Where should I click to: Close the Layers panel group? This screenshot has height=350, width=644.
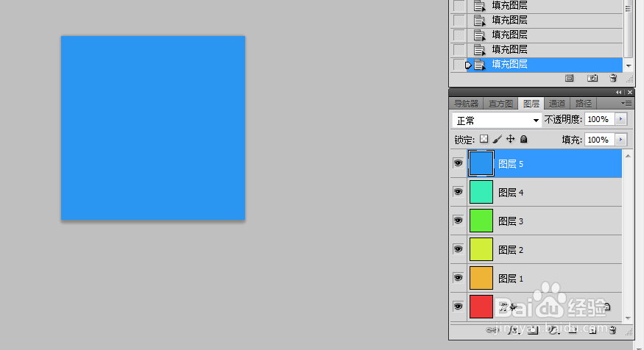point(629,93)
